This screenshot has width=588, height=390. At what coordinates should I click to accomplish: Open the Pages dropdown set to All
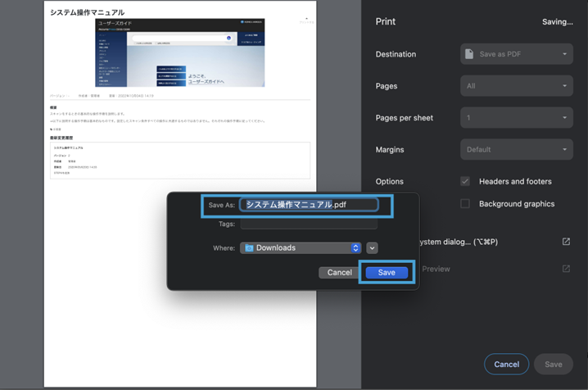[516, 86]
